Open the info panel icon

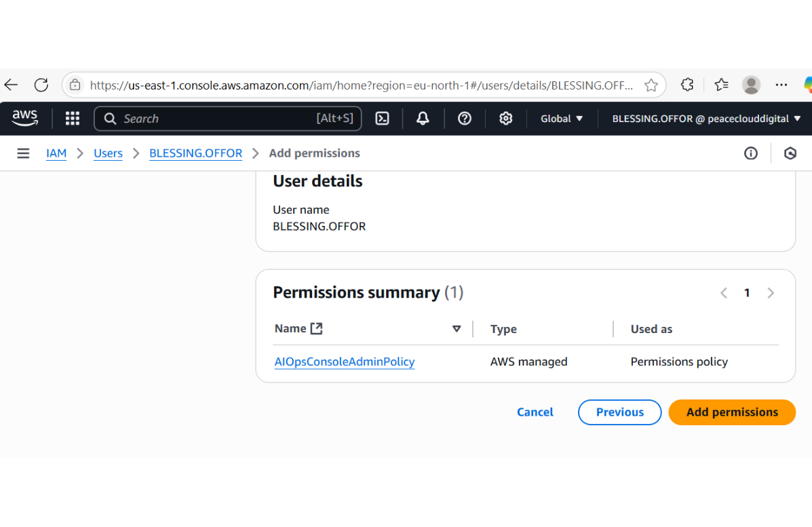pos(750,153)
